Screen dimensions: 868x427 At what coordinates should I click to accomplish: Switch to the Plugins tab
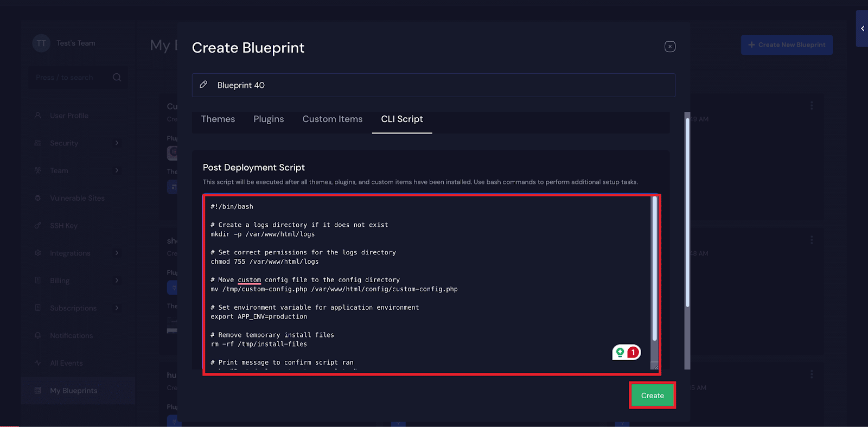point(269,119)
